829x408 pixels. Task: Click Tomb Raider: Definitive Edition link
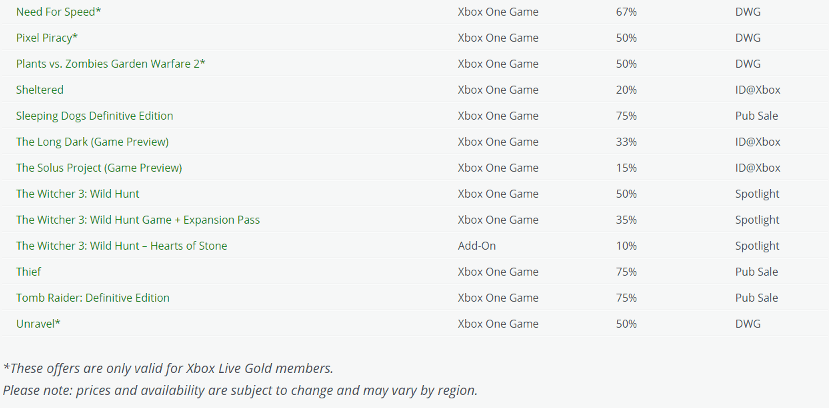tap(92, 298)
